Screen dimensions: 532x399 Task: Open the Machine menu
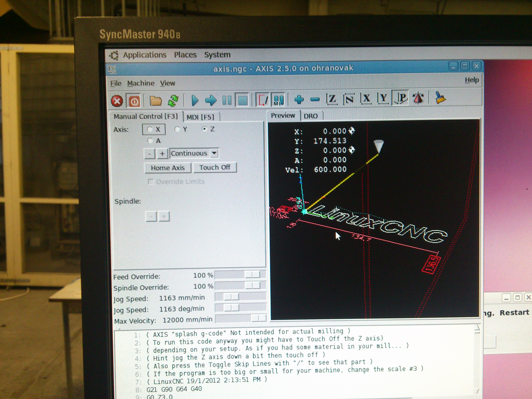click(x=141, y=83)
